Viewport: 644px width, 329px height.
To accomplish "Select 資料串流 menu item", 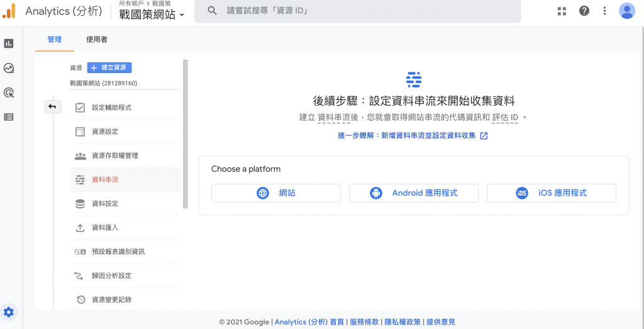I will pyautogui.click(x=125, y=179).
